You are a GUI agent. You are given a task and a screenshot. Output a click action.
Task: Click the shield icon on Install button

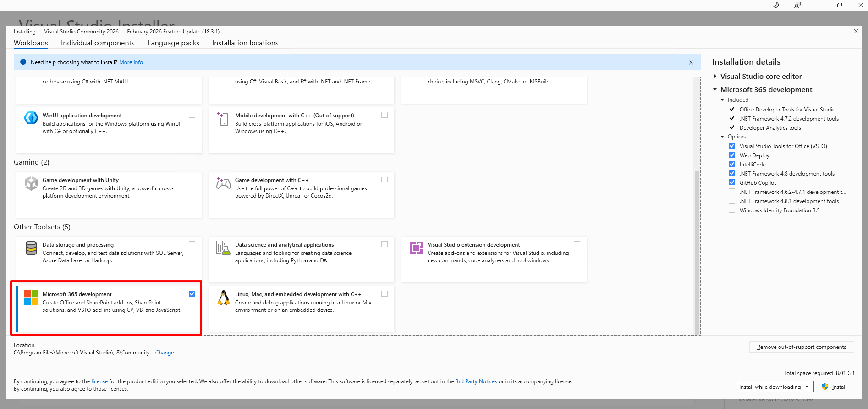pos(825,387)
